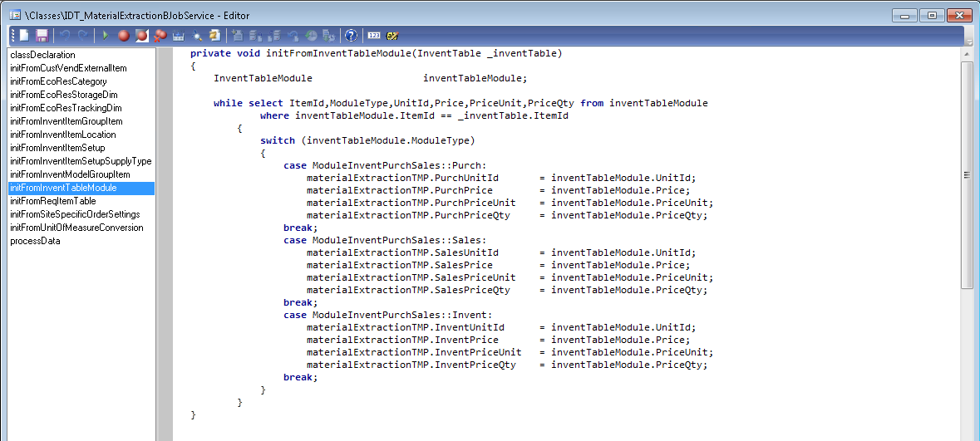The image size is (980, 441).
Task: Open the initFromReqItemTable method
Action: click(x=53, y=201)
